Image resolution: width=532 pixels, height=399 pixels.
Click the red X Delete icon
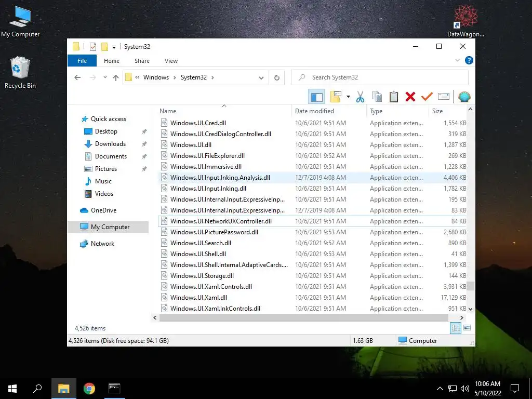point(410,97)
